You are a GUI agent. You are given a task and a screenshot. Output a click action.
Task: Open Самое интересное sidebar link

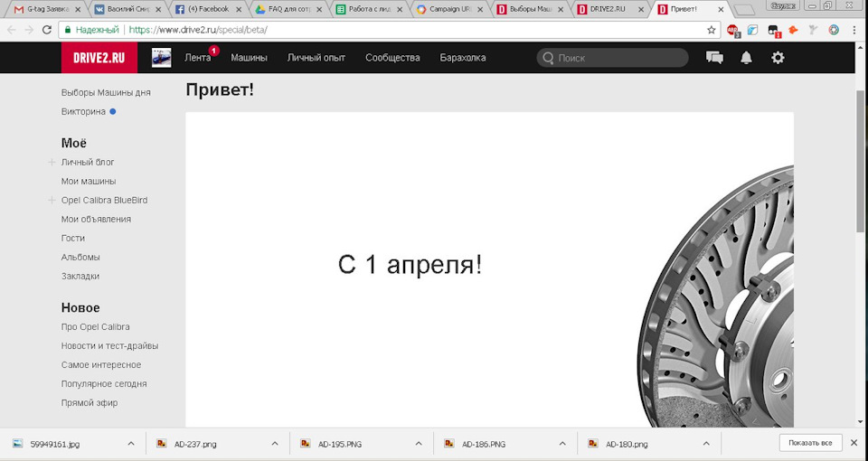coord(100,364)
